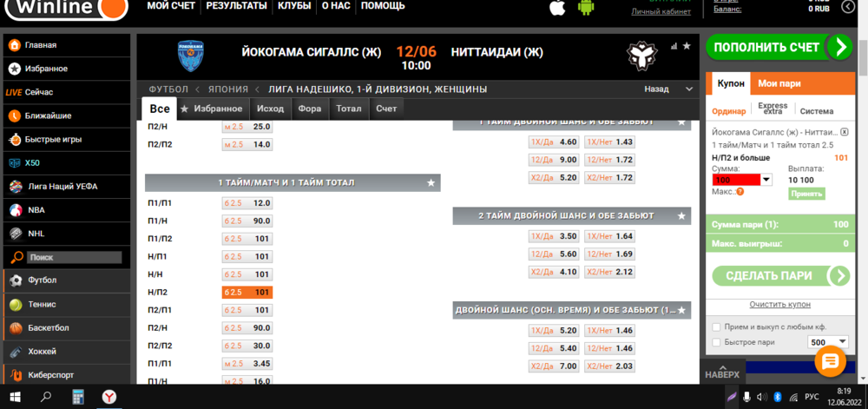868x409 pixels.
Task: Open the ПОМОЩЬ menu item
Action: click(x=383, y=6)
